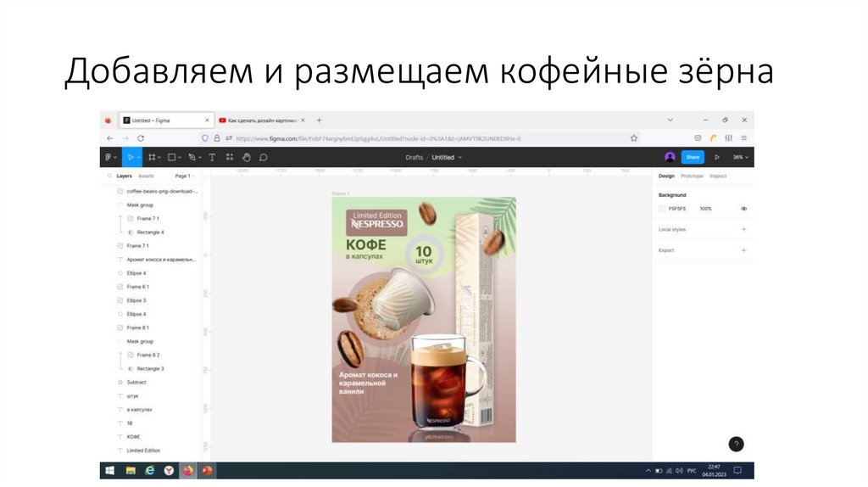Launch Internet Explorer from the taskbar
This screenshot has height=487, width=868.
[x=149, y=470]
